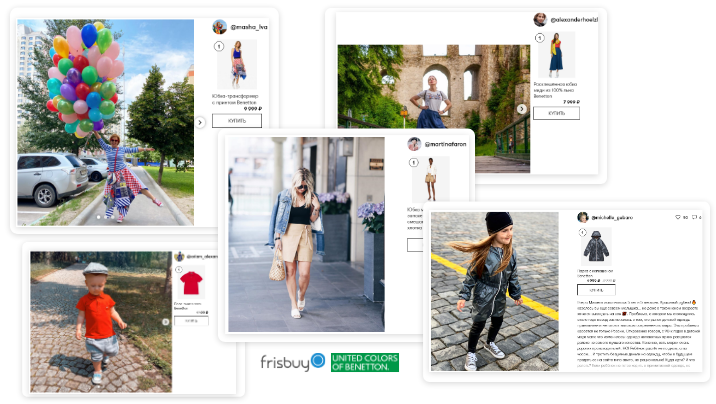The width and height of the screenshot is (716, 404).
Task: Click КУПИТЬ under the 9 999 ₽ skirt
Action: pyautogui.click(x=237, y=121)
